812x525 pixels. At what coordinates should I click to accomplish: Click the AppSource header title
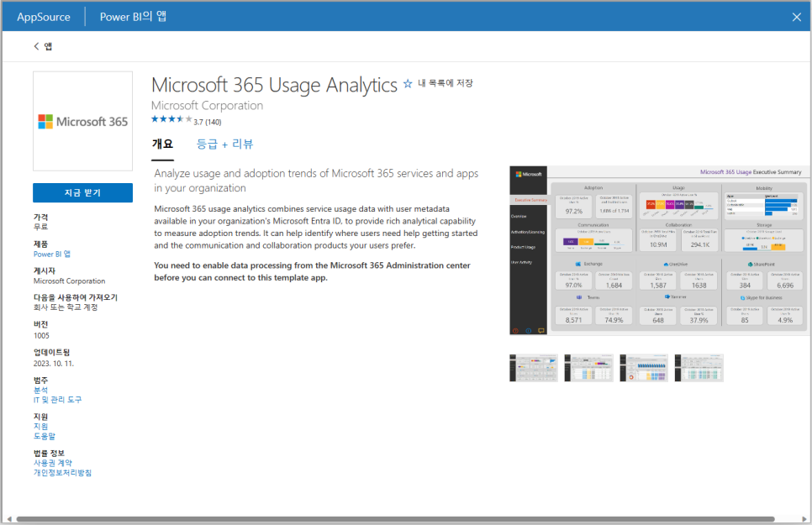44,17
